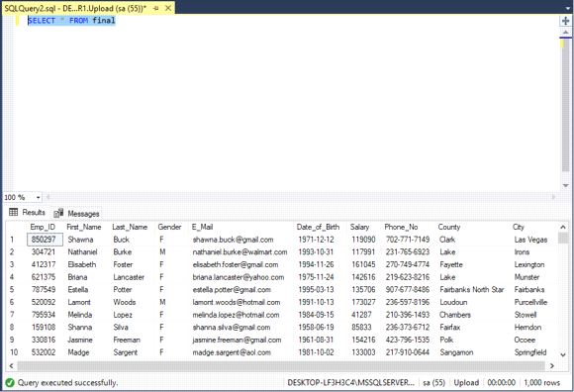Open the 100 % zoom dropdown
This screenshot has height=392, width=574.
38,198
